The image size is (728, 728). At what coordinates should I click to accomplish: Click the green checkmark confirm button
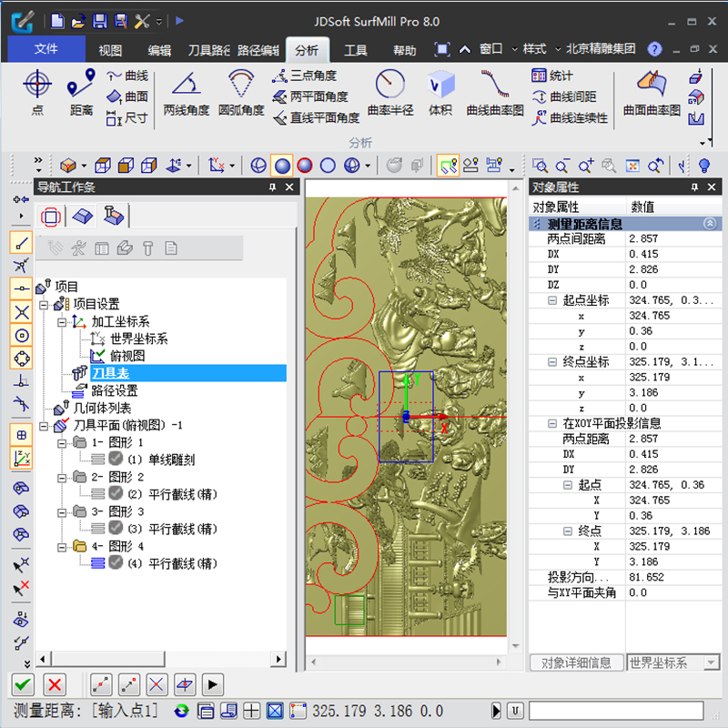(24, 684)
